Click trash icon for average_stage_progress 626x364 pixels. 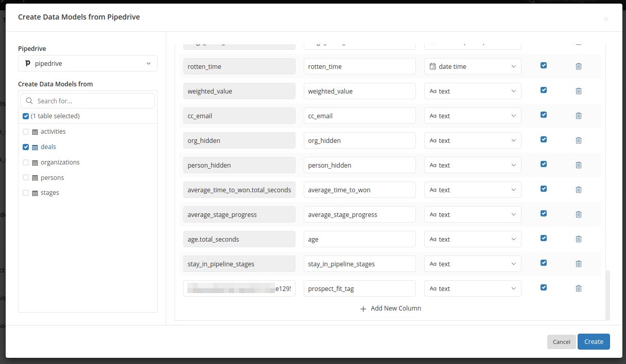pyautogui.click(x=578, y=214)
